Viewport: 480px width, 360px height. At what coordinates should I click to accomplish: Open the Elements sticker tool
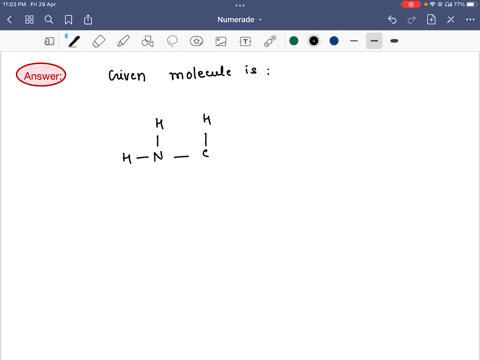[196, 41]
